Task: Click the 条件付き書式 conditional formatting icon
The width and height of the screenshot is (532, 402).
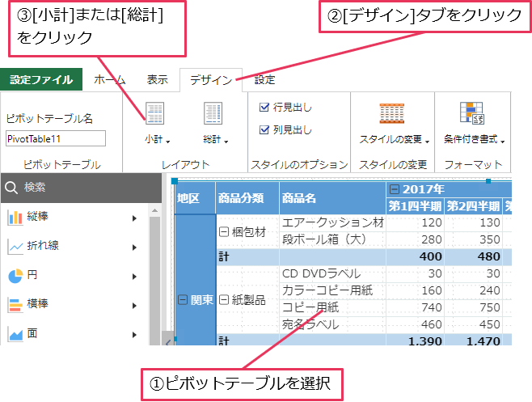Action: 470,114
